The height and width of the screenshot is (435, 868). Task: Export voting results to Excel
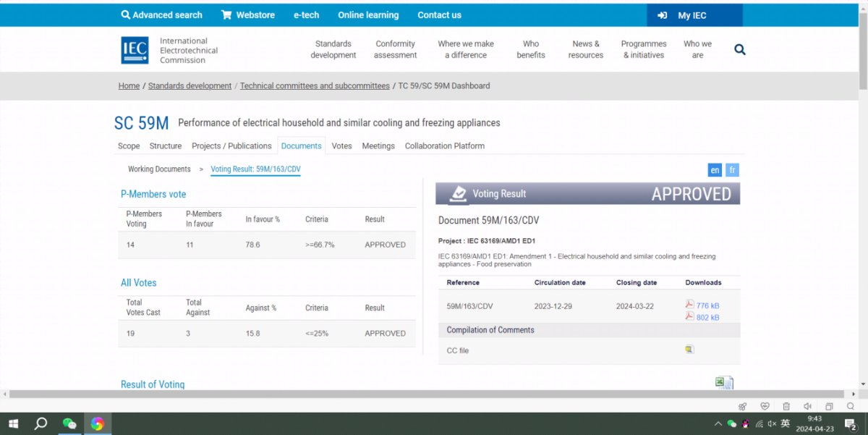click(x=724, y=382)
